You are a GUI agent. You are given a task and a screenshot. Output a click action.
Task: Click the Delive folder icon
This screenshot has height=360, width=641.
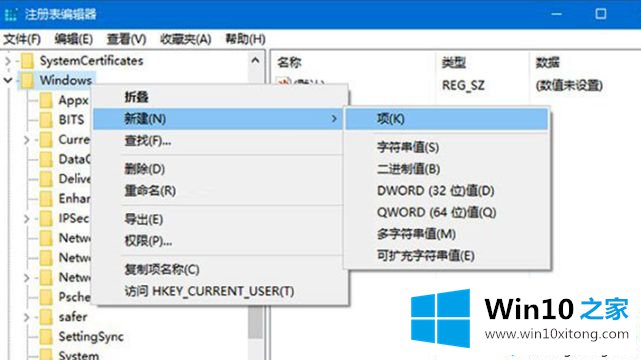(x=46, y=179)
